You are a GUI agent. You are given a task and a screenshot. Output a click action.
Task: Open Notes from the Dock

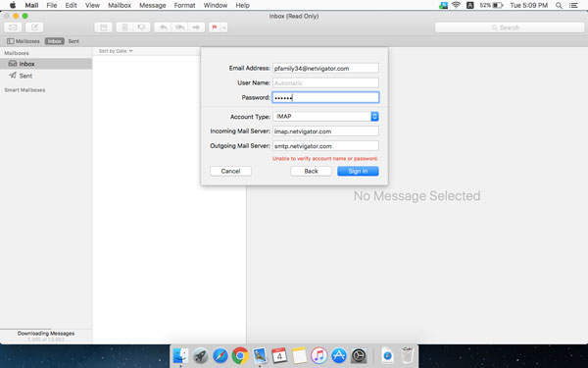(299, 355)
